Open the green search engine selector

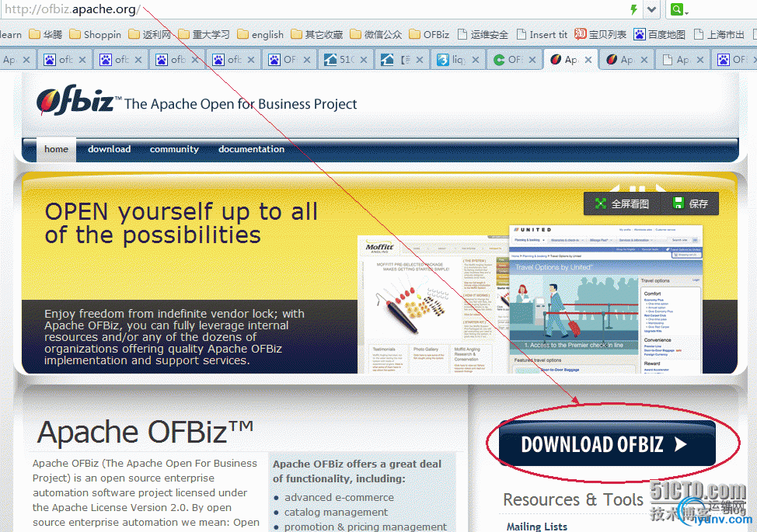coord(679,9)
